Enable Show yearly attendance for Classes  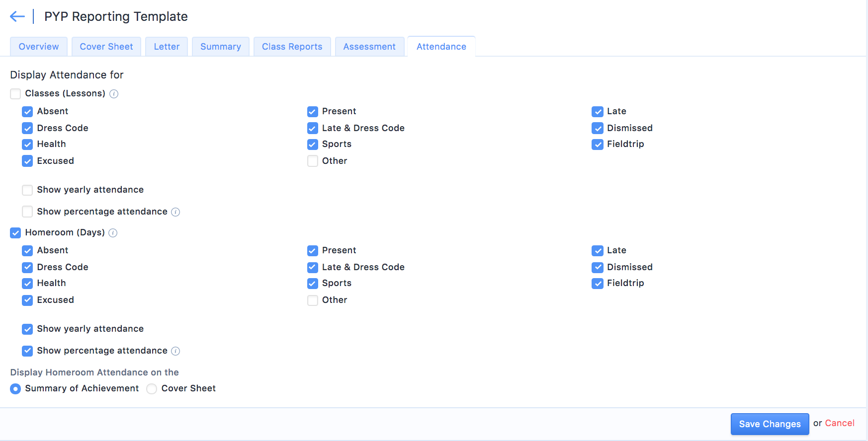(27, 190)
